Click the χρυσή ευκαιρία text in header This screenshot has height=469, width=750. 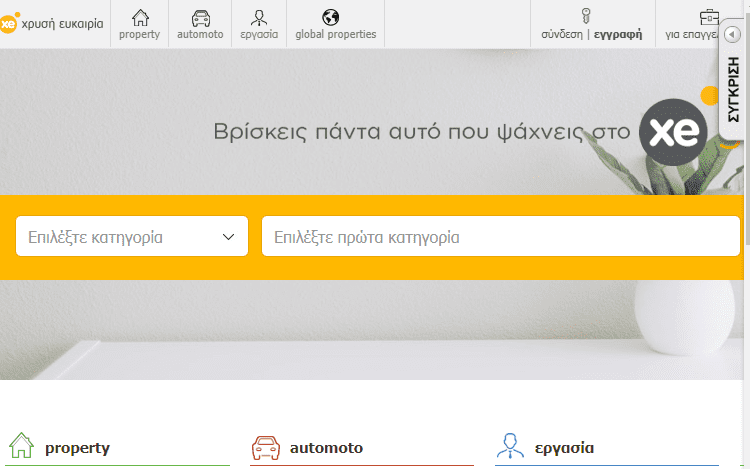click(62, 23)
